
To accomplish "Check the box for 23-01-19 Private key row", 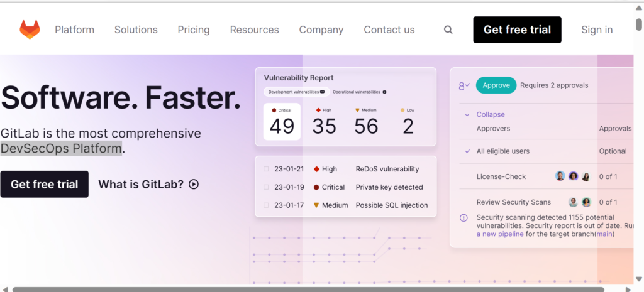I will point(266,187).
